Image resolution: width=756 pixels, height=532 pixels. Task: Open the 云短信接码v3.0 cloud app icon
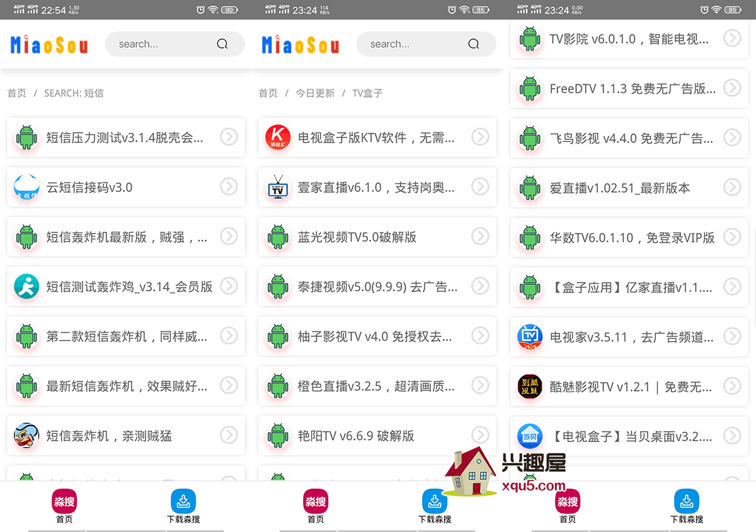(26, 187)
